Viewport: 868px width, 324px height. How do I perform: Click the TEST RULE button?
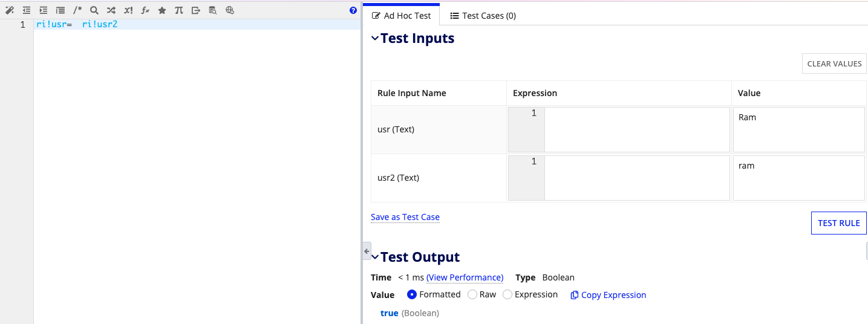coord(838,223)
